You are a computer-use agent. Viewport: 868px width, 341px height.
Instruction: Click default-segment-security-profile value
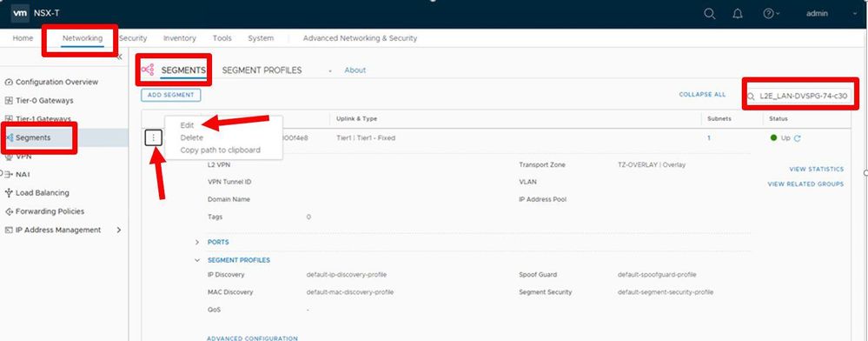[666, 292]
